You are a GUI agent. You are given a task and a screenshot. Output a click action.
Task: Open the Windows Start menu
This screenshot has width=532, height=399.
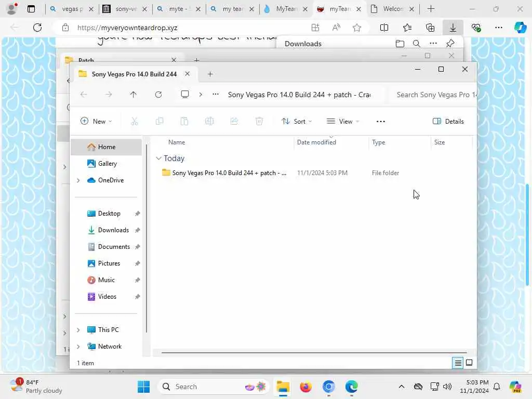143,387
